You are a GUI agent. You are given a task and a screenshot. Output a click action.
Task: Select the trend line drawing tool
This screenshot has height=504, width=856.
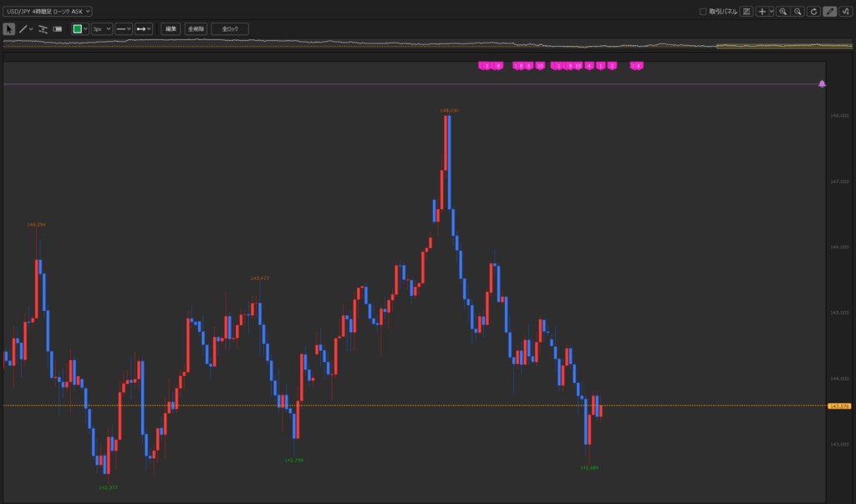pyautogui.click(x=23, y=29)
